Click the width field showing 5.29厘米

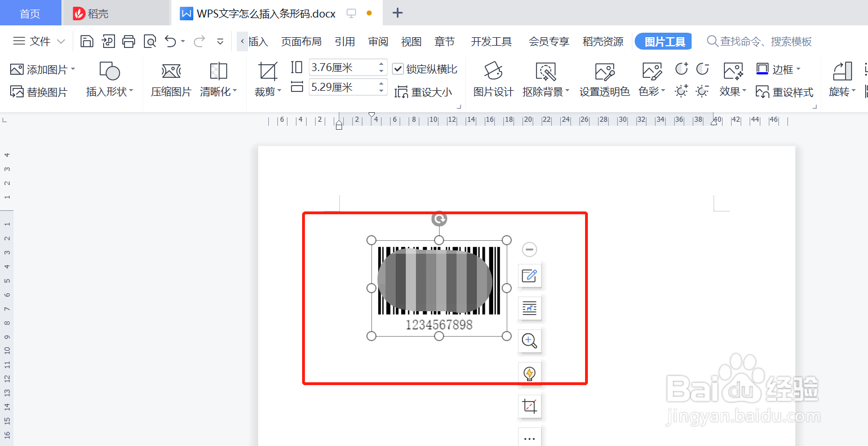(x=343, y=87)
